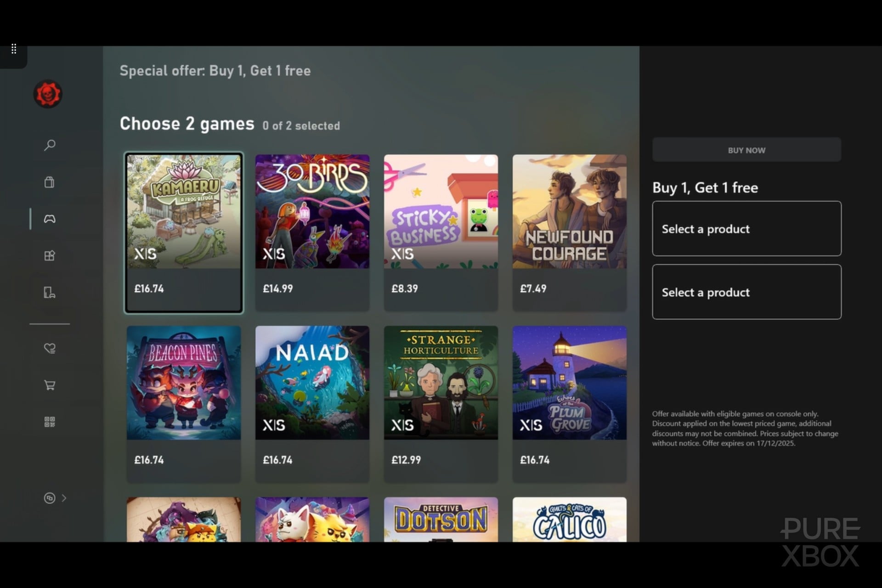
Task: Choose the first Select a product slot
Action: pos(746,228)
